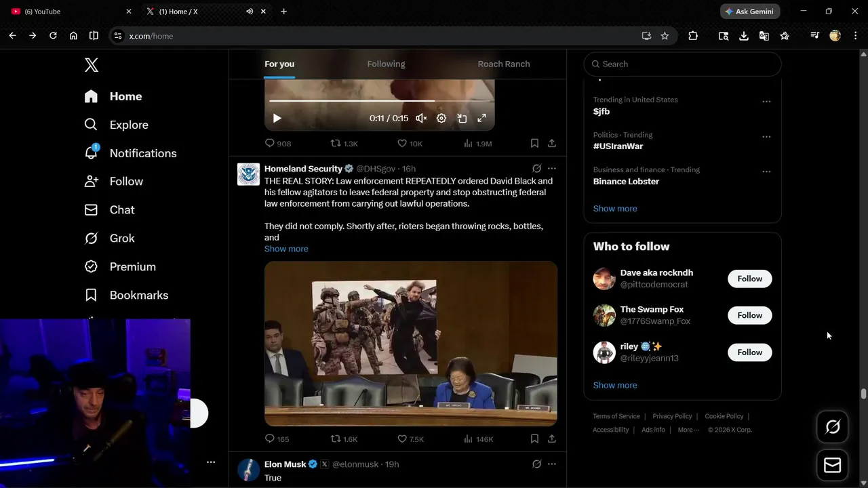Open browser Extensions puzzle icon
Screen dimensions: 868x488
(x=693, y=36)
